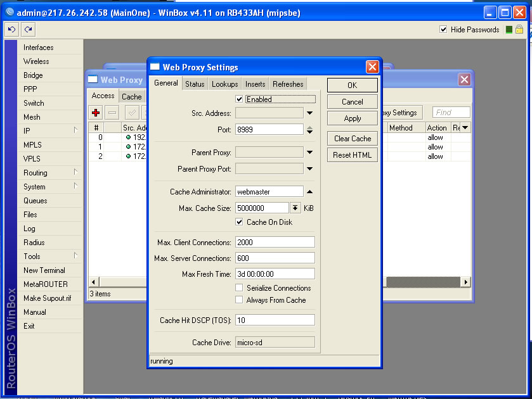Open the Cache tab in Web Proxy window
Image resolution: width=532 pixels, height=399 pixels.
coord(132,97)
